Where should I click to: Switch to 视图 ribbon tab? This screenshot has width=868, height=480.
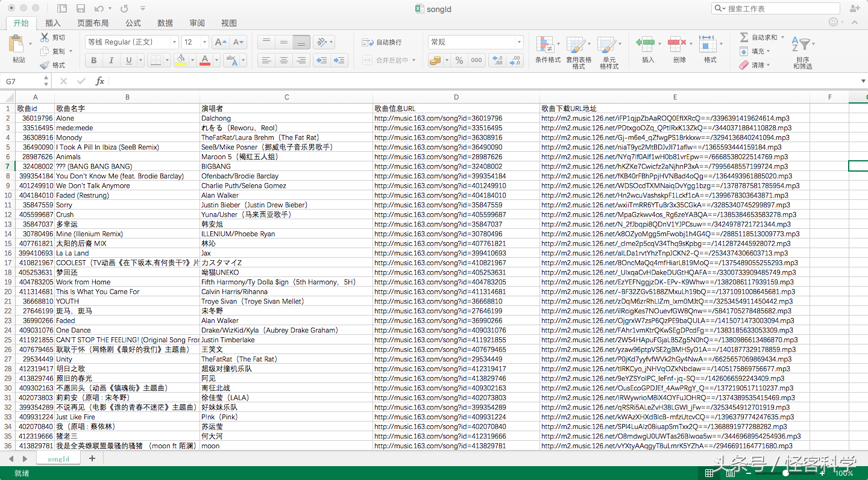229,23
